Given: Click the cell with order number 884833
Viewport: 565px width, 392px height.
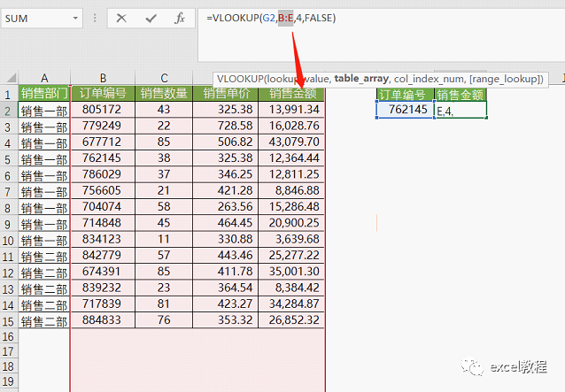Looking at the screenshot, I should tap(103, 320).
